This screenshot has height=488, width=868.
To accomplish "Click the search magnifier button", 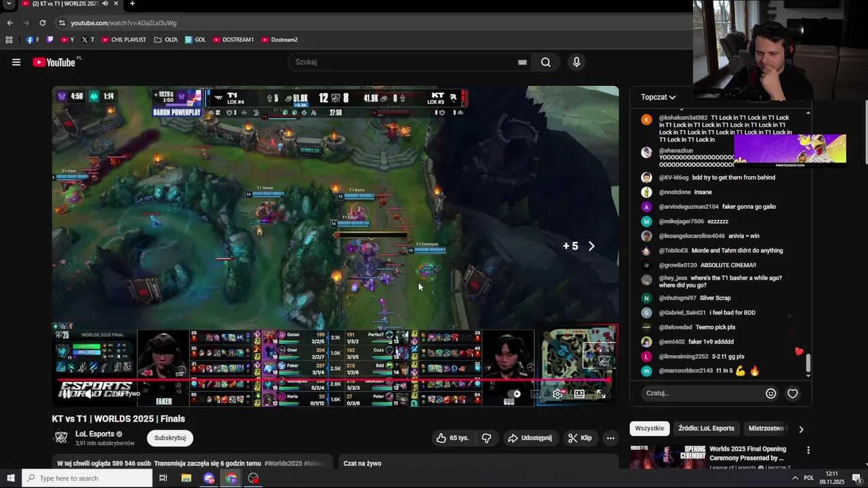I will click(546, 62).
